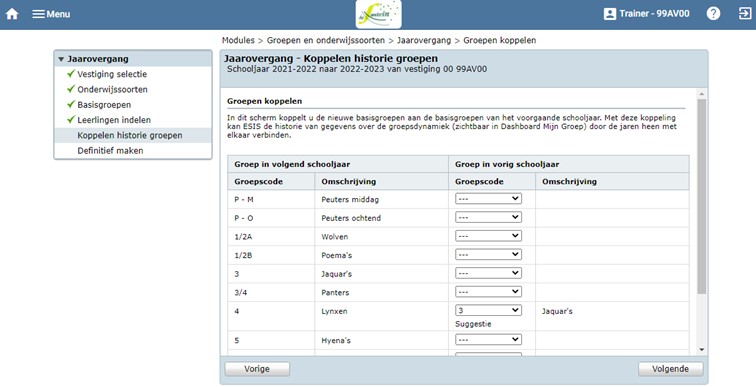The width and height of the screenshot is (756, 387).
Task: Open the Trainer user profile icon
Action: [x=610, y=14]
